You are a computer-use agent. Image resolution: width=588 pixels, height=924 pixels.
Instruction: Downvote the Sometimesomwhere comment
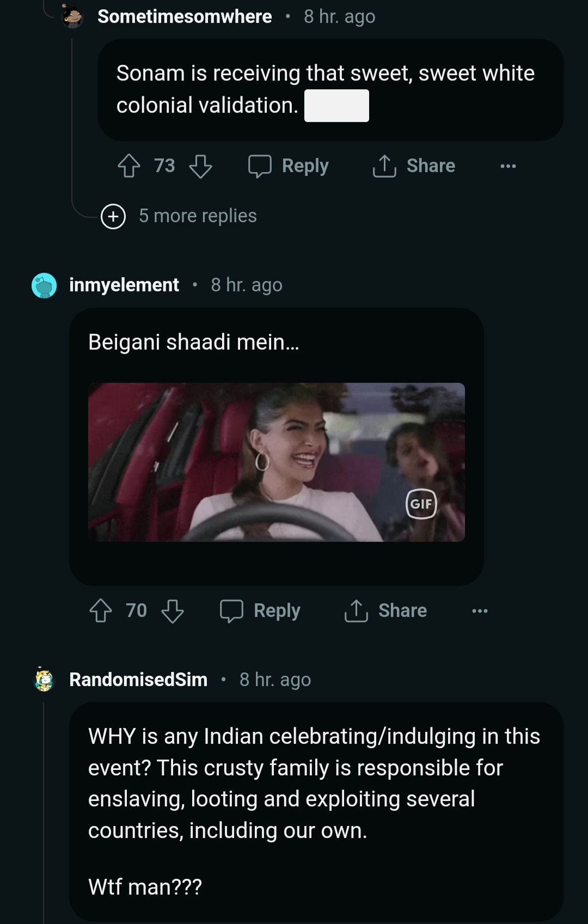pos(200,166)
